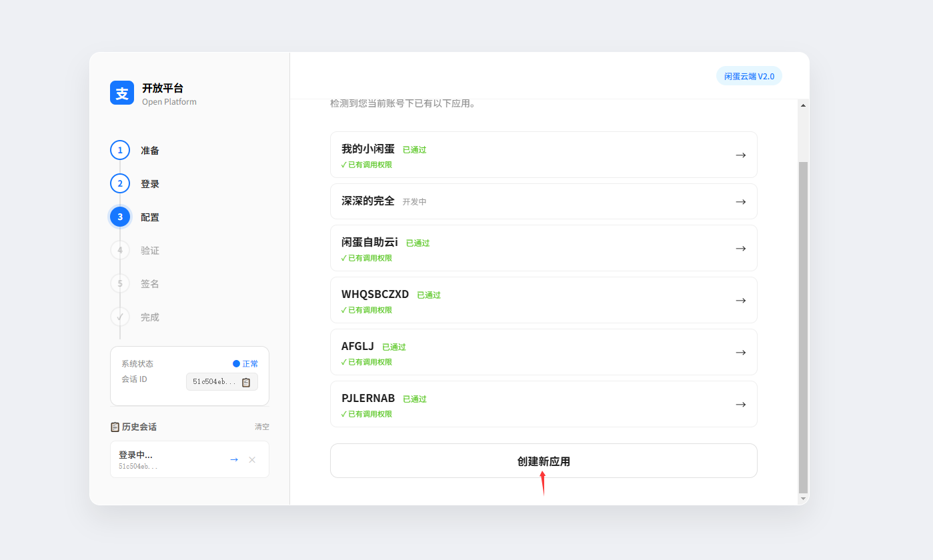This screenshot has width=933, height=560.
Task: Open the 登录中... history session arrow
Action: point(234,459)
